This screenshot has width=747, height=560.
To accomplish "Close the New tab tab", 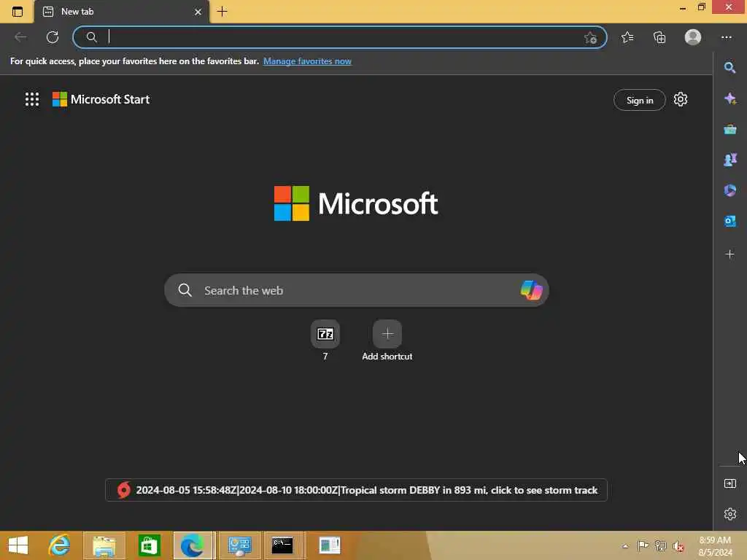I will [198, 12].
